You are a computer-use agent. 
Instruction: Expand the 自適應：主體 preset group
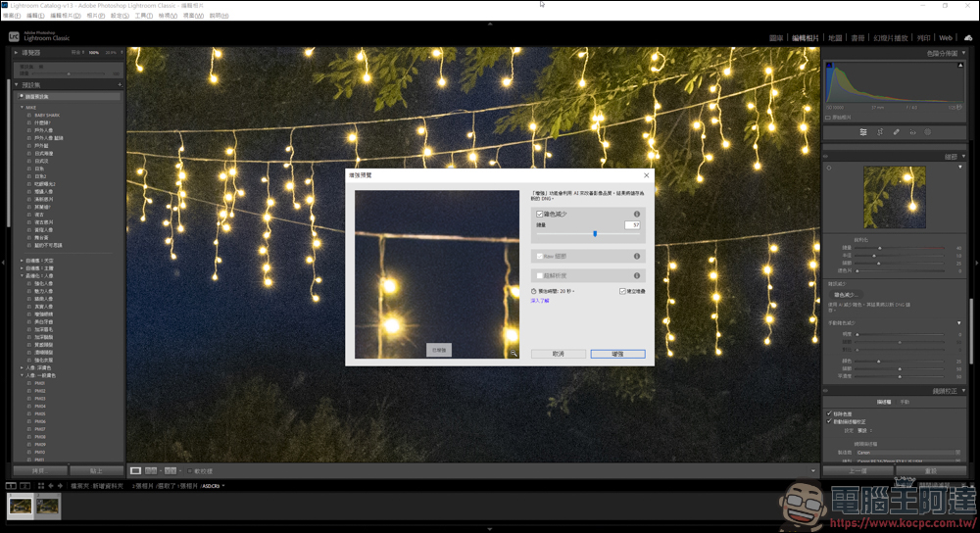[x=22, y=268]
